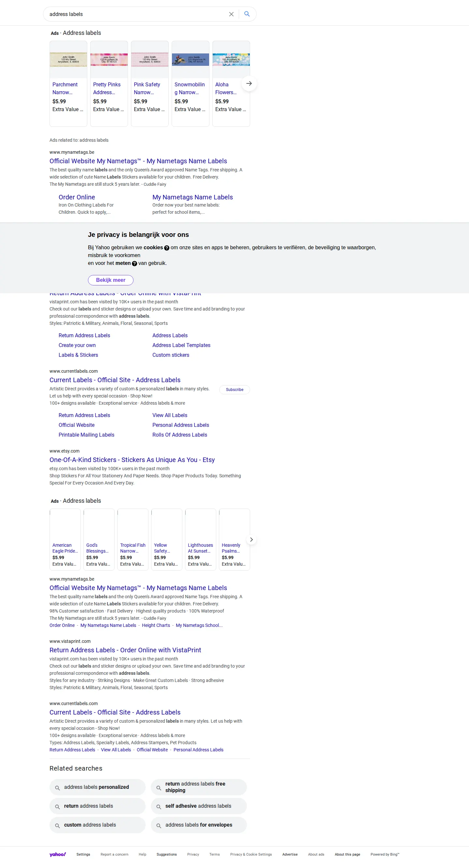Open Tropical Fish Narrow product card
Viewport: 469px width, 868px height.
tap(133, 540)
